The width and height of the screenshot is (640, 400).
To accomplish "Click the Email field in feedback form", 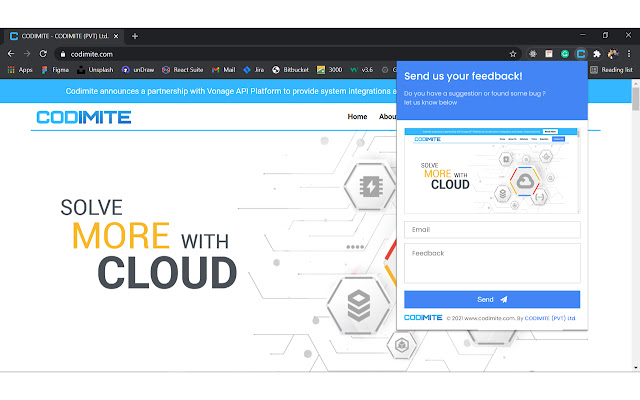I will [x=492, y=229].
